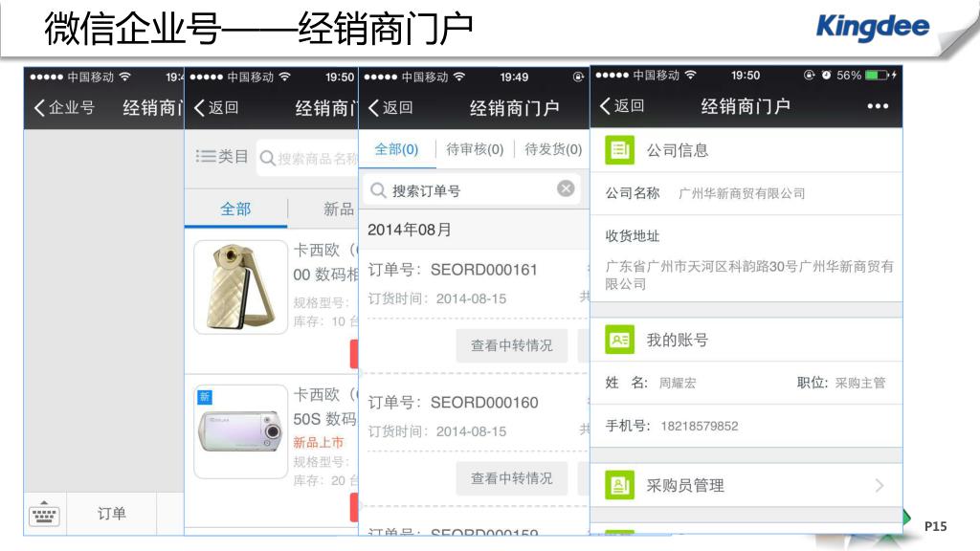980x551 pixels.
Task: Click the 公司信息 green icon
Action: [619, 150]
